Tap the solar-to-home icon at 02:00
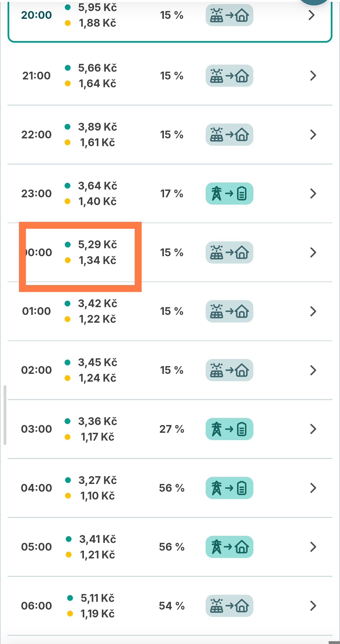340x644 pixels. click(229, 370)
